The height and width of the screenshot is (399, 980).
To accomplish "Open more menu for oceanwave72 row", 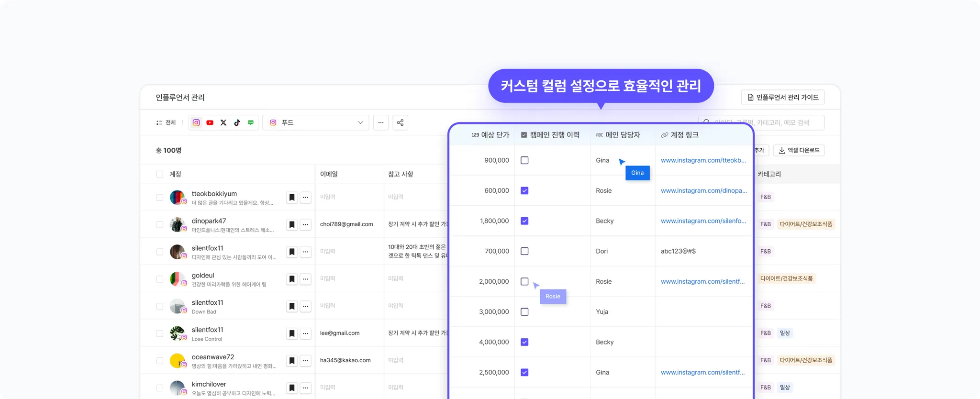I will coord(306,361).
